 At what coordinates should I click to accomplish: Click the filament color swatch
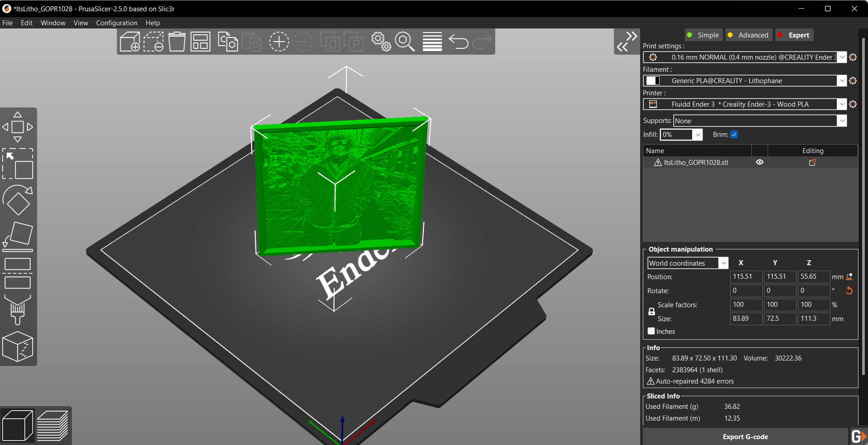(653, 81)
